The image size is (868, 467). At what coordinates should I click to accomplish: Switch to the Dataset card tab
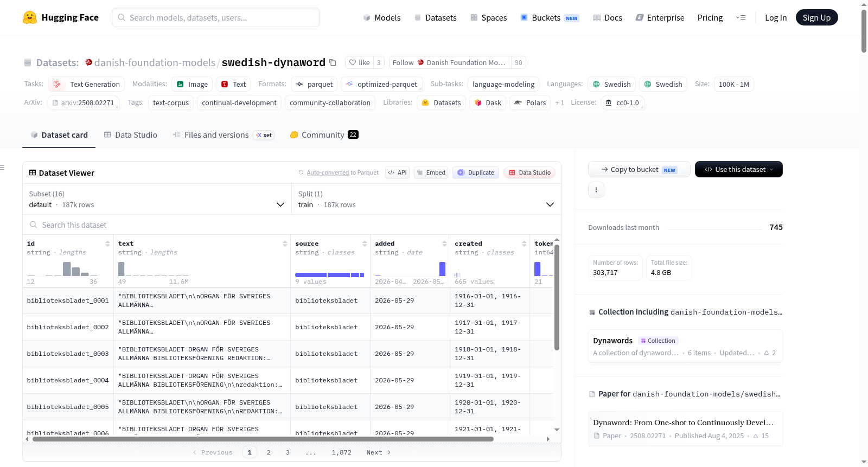59,135
